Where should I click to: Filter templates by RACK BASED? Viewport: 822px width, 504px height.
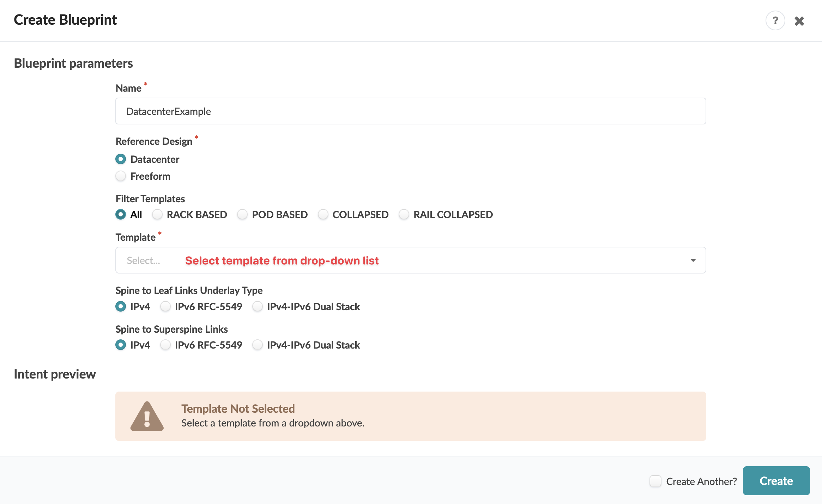point(157,215)
